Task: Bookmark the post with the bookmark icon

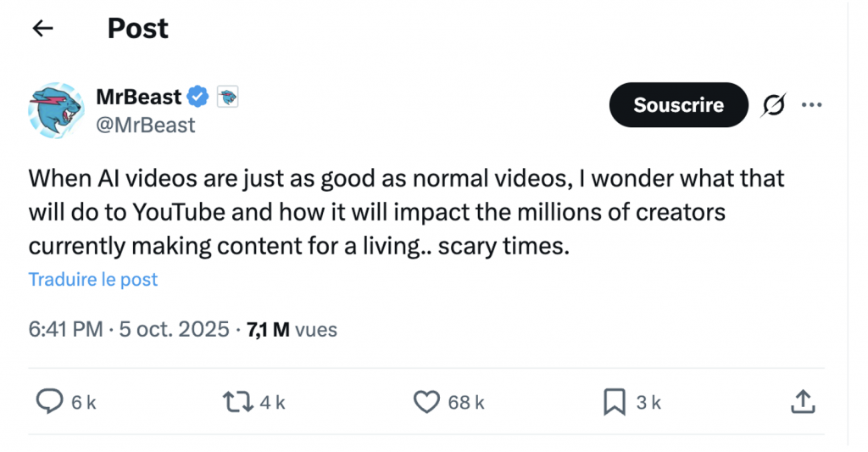Action: 614,402
